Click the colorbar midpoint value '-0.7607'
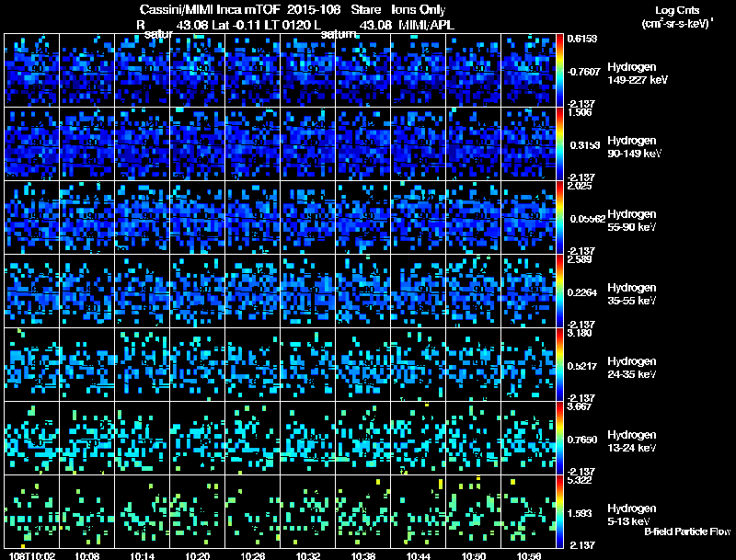The image size is (736, 560). 583,72
